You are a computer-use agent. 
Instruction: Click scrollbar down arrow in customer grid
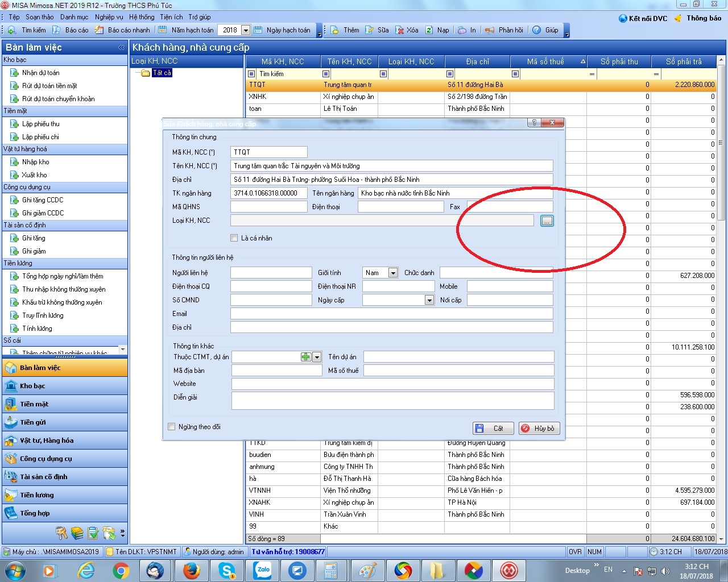[721, 539]
